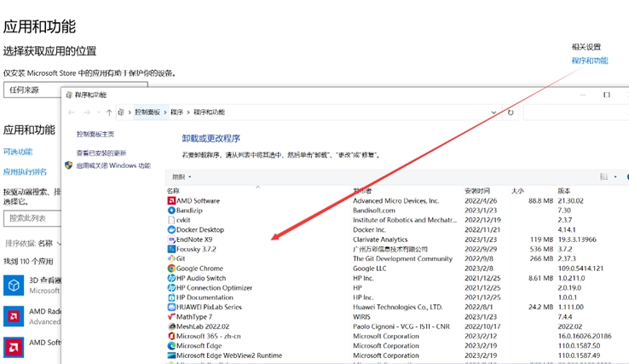The width and height of the screenshot is (629, 364).
Task: Click the Focusky 3.7.2 icon
Action: click(171, 249)
